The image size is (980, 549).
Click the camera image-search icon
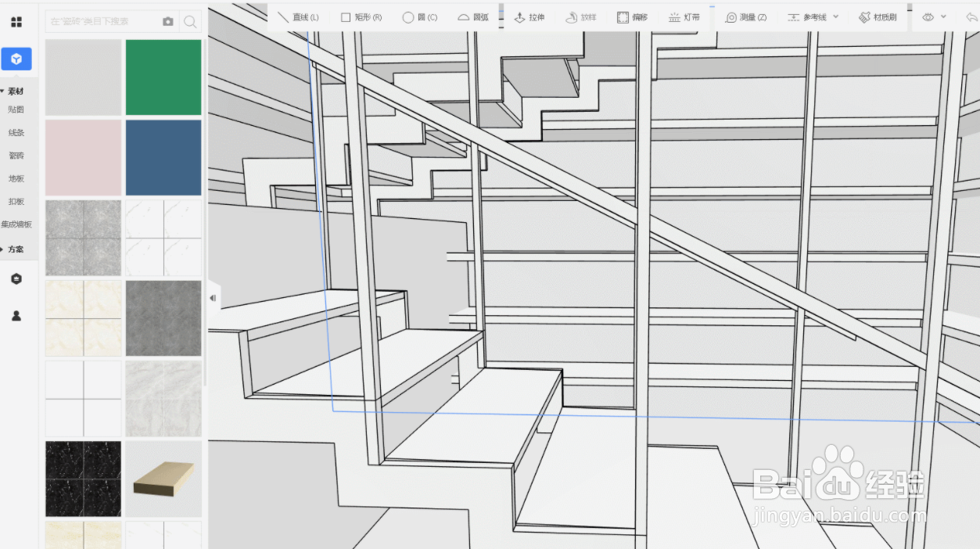click(x=167, y=22)
